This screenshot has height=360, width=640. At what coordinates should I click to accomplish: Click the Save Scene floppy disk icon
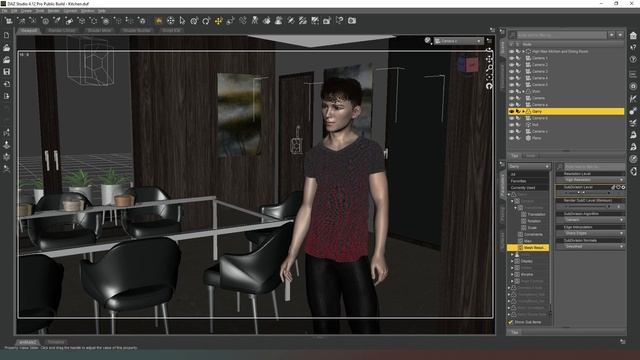[x=7, y=72]
